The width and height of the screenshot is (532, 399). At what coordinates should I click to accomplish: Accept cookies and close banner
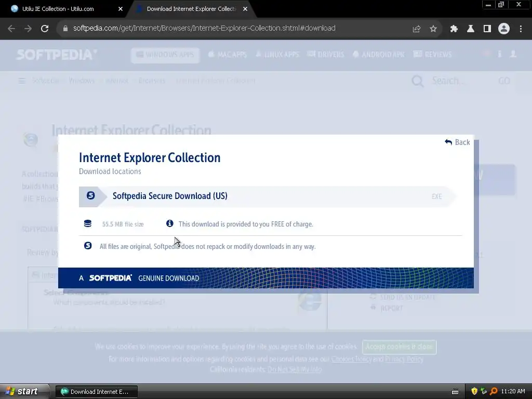(x=400, y=347)
